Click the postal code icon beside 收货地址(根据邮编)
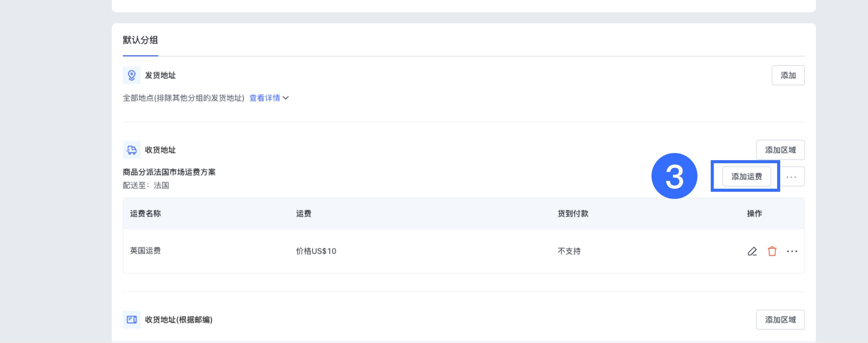This screenshot has height=343, width=868. coord(132,320)
